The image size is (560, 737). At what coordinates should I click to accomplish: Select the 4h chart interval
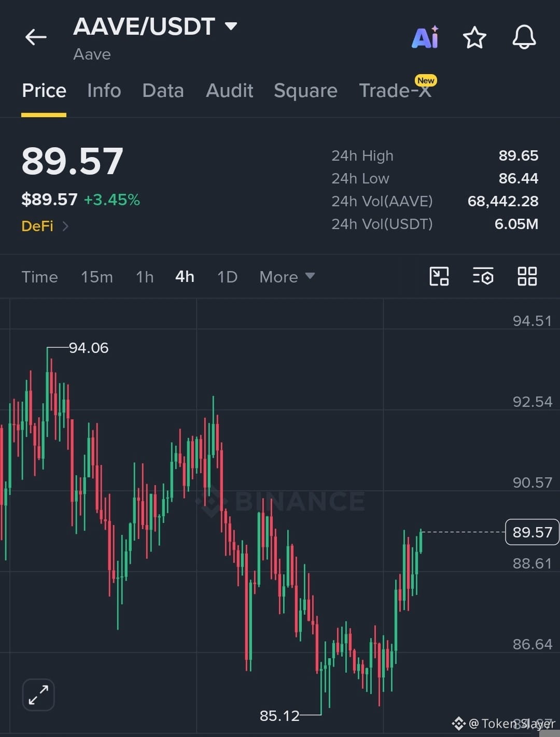coord(185,277)
